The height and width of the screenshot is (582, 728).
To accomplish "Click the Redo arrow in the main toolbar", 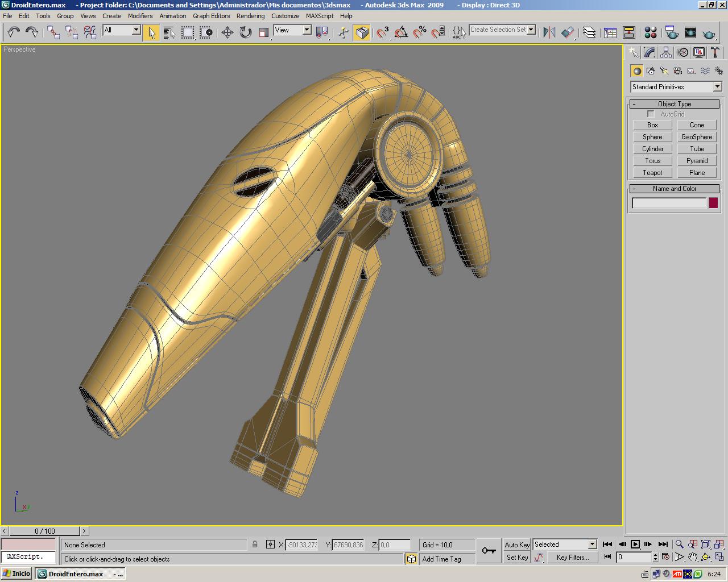I will pyautogui.click(x=32, y=32).
